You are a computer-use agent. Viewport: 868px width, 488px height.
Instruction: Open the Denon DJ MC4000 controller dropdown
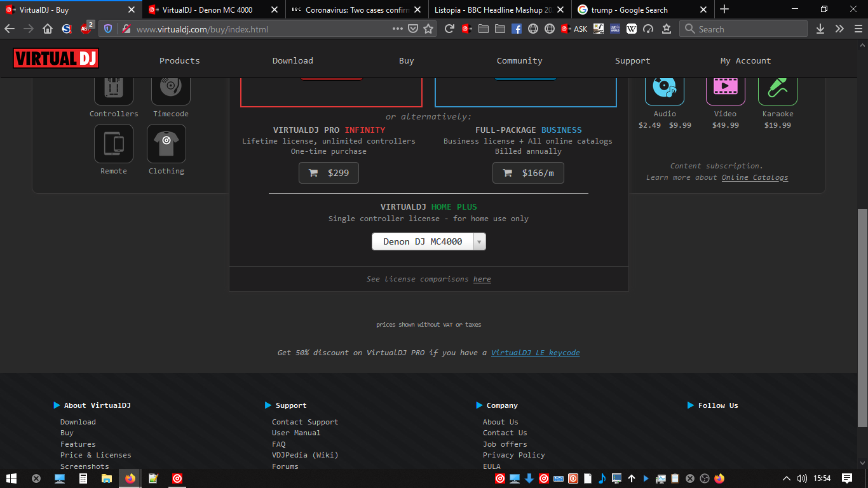[x=429, y=241]
